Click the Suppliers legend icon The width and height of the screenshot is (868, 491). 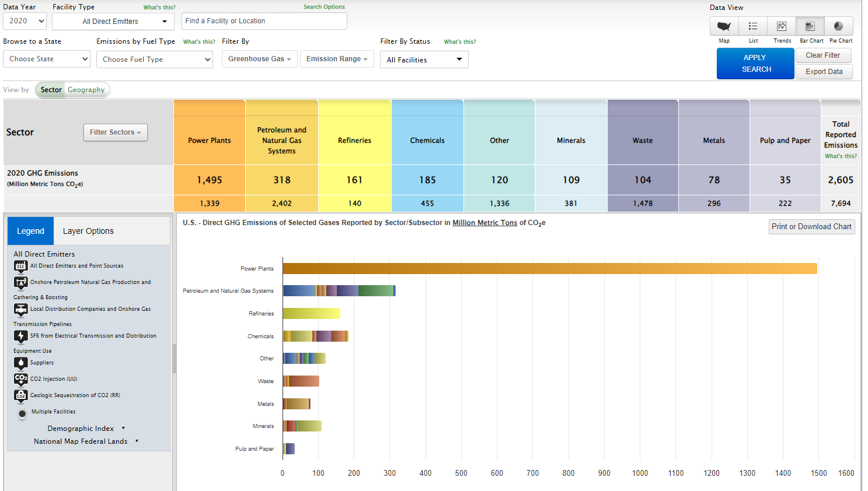[21, 363]
